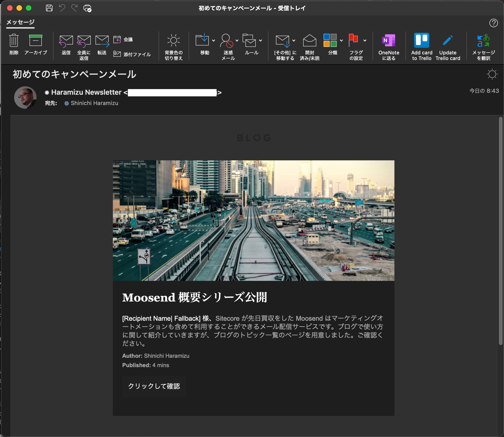Click the Dubai highway blog image
The image size is (504, 437).
point(253,220)
